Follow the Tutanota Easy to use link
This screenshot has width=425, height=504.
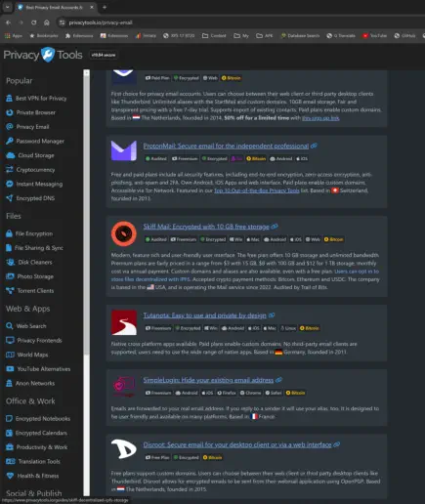204,315
